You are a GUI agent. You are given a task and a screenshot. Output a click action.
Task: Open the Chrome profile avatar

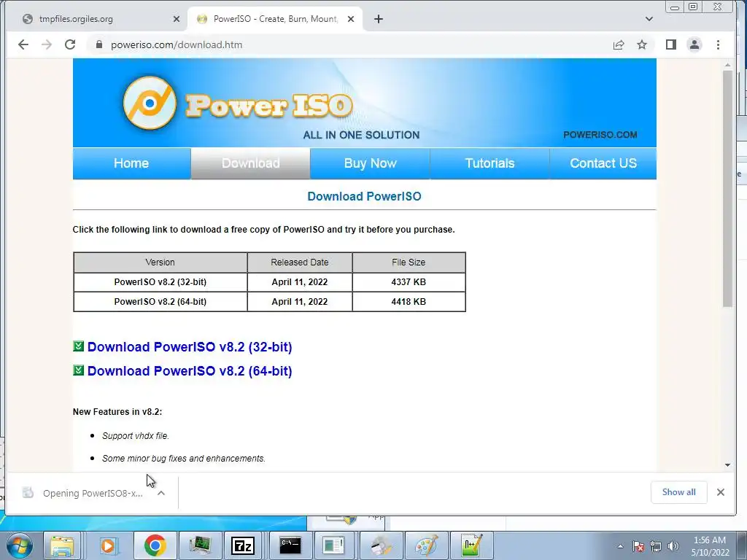(x=694, y=44)
